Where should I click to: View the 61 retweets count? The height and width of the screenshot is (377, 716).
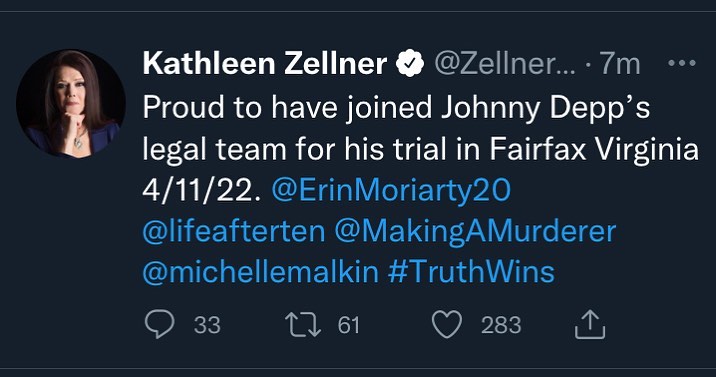pyautogui.click(x=348, y=325)
